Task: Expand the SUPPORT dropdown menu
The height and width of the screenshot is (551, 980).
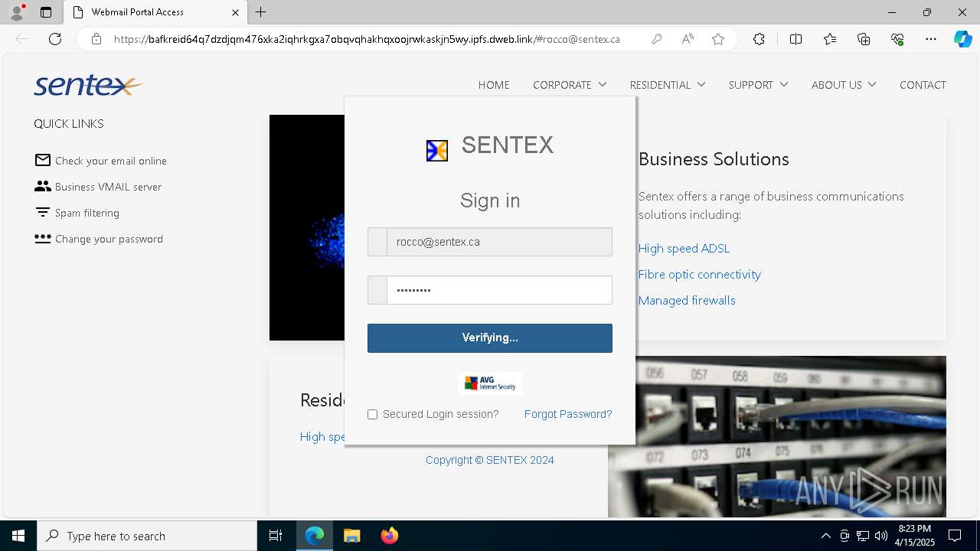Action: click(x=758, y=85)
